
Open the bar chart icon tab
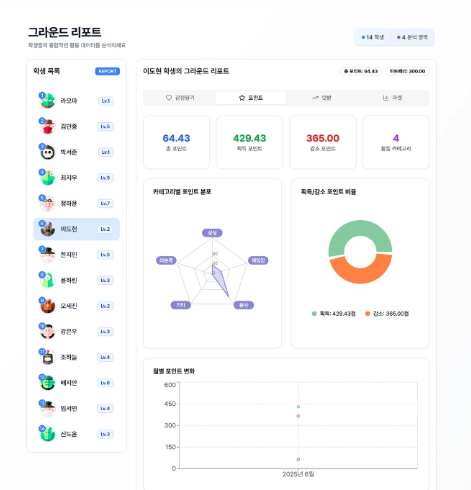tap(392, 98)
